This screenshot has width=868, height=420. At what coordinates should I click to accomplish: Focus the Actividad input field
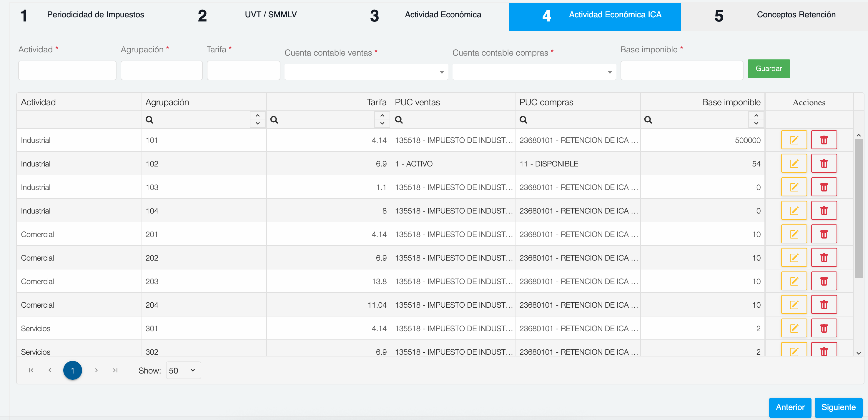pyautogui.click(x=67, y=70)
